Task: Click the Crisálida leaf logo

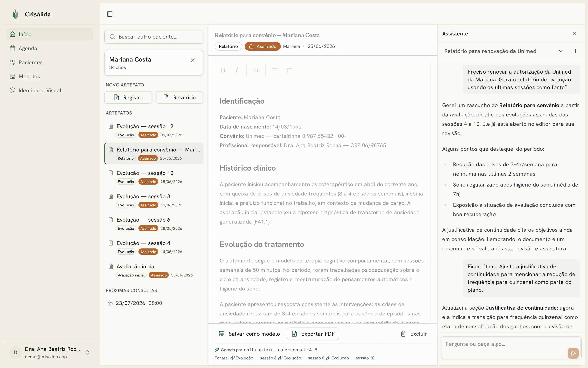Action: [x=16, y=14]
